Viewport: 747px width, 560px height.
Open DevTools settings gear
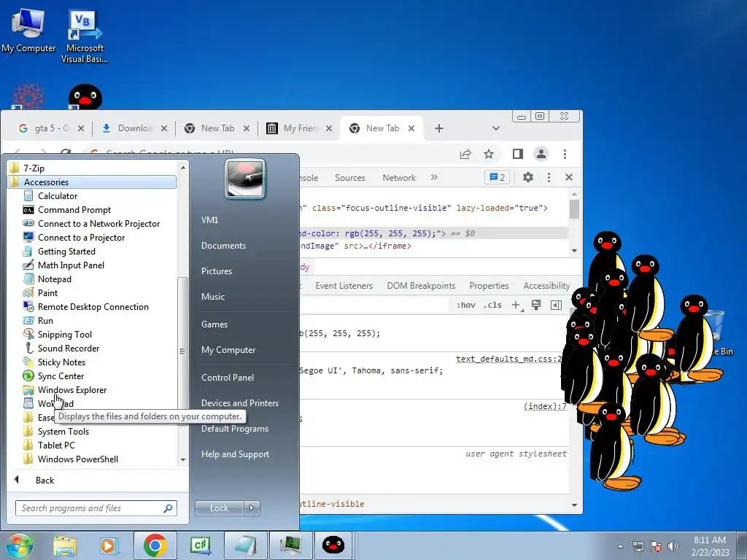click(528, 177)
